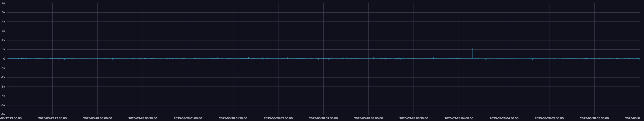Select the 2025-03-28 01:00:00 axis tick label
Screen dimensions: 644x121
pos(188,118)
